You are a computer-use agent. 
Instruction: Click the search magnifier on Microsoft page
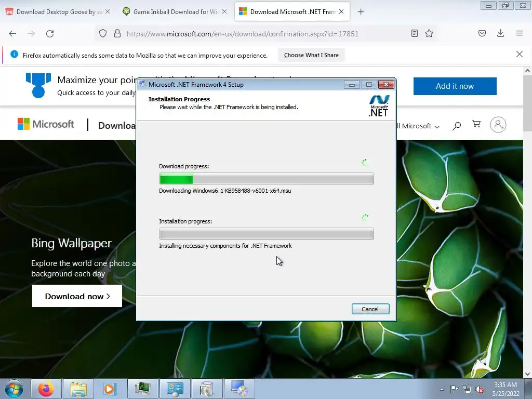[457, 126]
